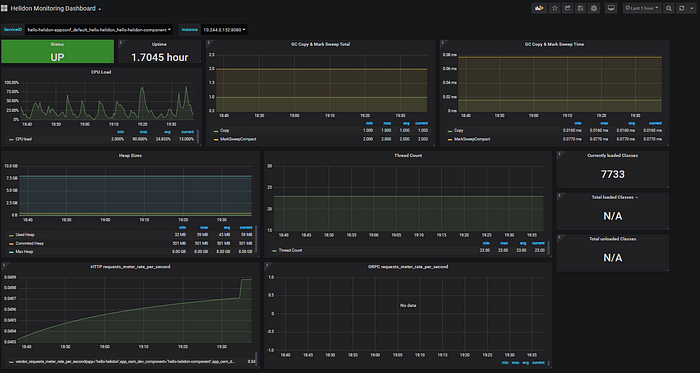Toggle MarkSweepCompact series in GC Total legend

click(238, 139)
